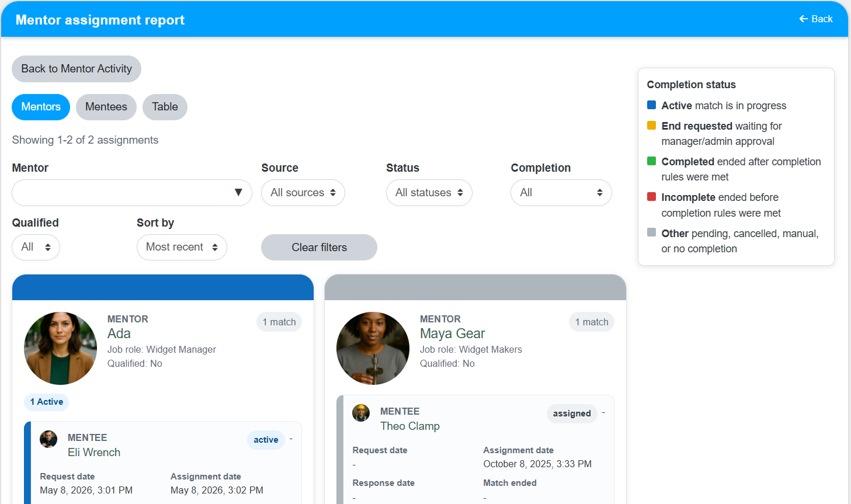Click the Mentor assignment report title
The width and height of the screenshot is (851, 504).
pyautogui.click(x=100, y=20)
